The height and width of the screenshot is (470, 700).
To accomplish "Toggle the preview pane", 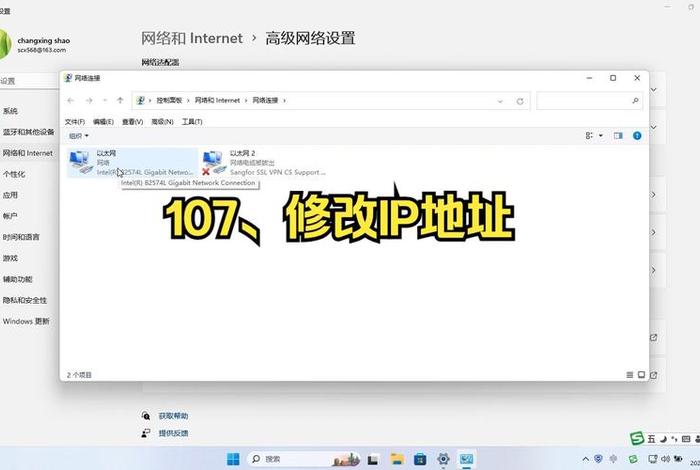I will [618, 136].
